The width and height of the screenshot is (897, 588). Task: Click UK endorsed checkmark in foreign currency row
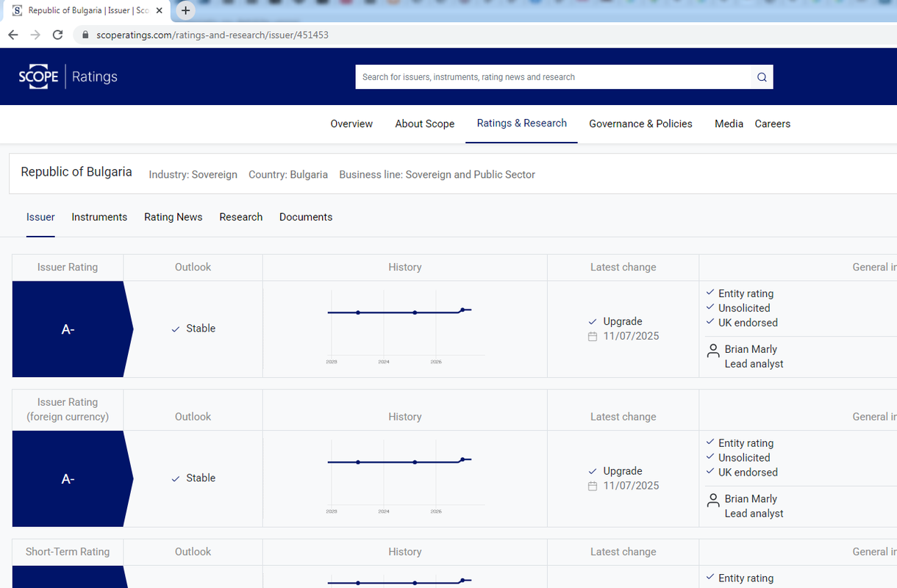(x=710, y=471)
